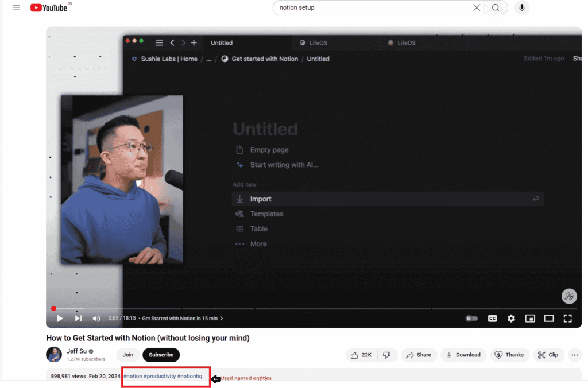The height and width of the screenshot is (388, 588).
Task: Switch to miniplayer mode
Action: (530, 319)
